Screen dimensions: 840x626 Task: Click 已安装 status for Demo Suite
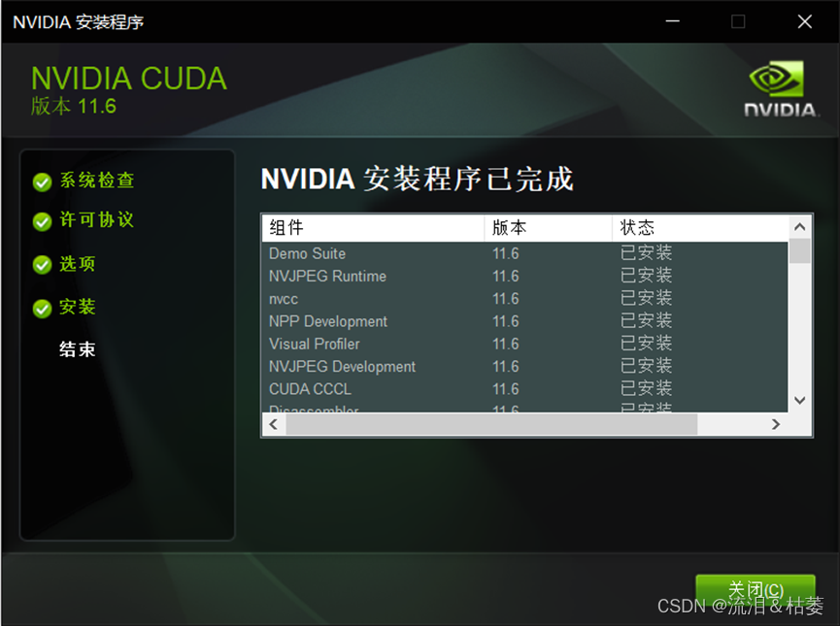click(646, 252)
